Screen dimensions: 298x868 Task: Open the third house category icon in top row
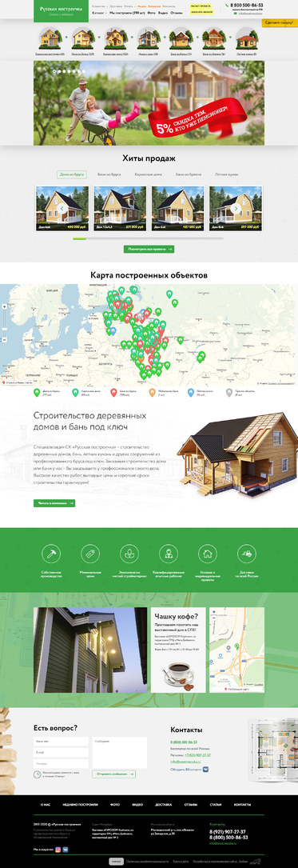pyautogui.click(x=116, y=38)
